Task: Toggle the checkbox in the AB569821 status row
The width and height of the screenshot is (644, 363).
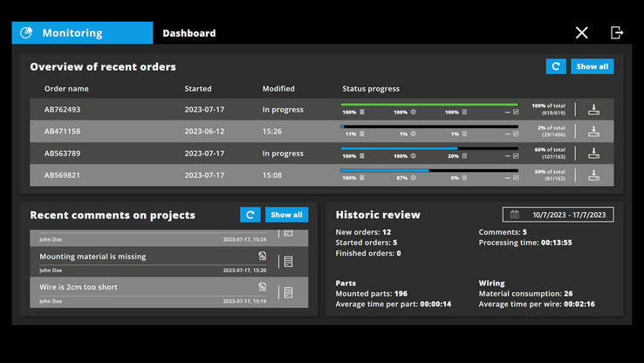Action: coord(516,178)
